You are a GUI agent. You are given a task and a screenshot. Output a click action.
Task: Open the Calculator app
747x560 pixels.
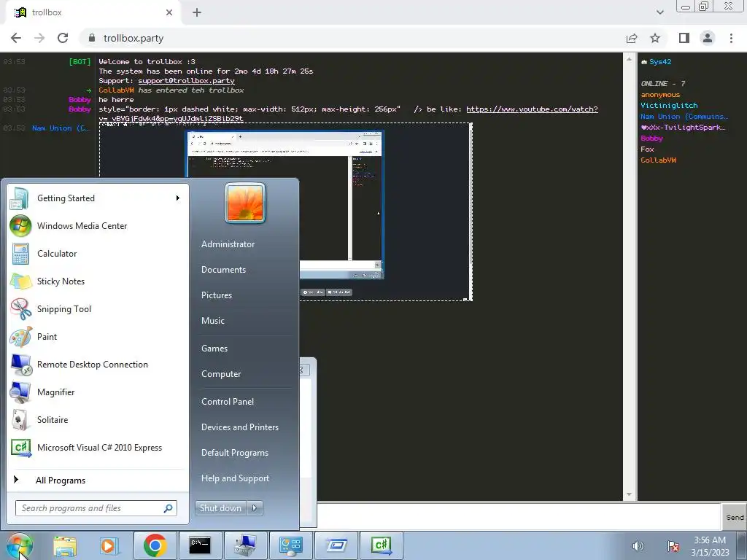(98, 253)
